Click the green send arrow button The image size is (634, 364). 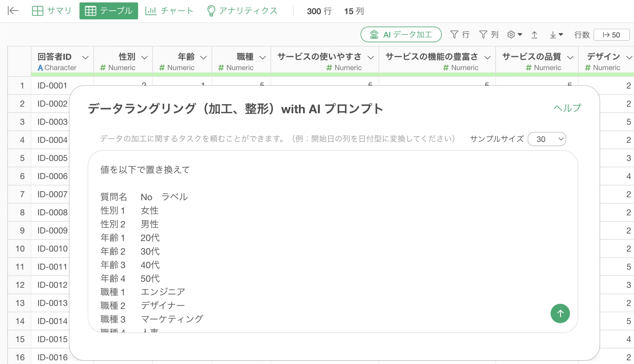(560, 313)
